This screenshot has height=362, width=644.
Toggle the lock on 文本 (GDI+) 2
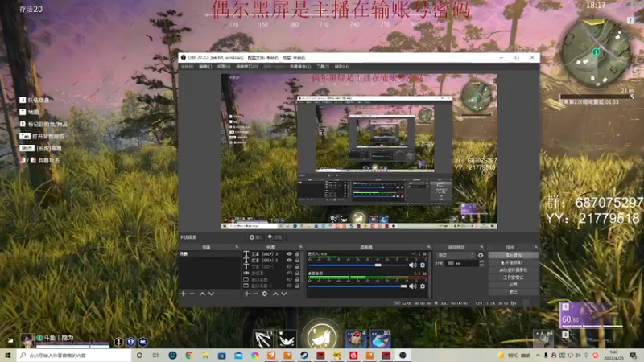pyautogui.click(x=297, y=260)
